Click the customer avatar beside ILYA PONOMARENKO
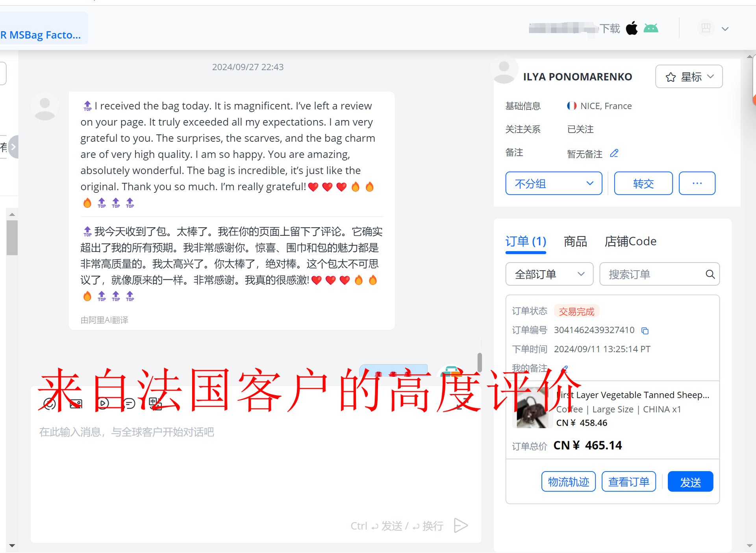Viewport: 756px width, 553px height. [x=504, y=71]
